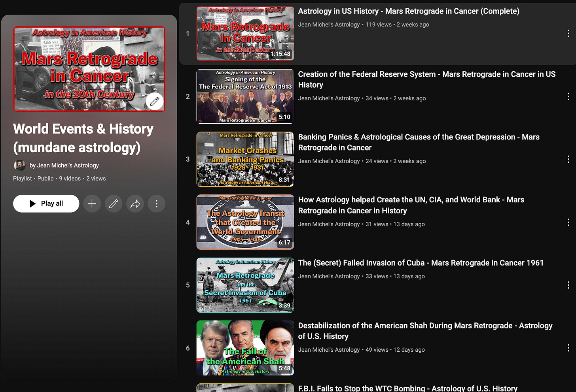Click the Play all button

[46, 204]
